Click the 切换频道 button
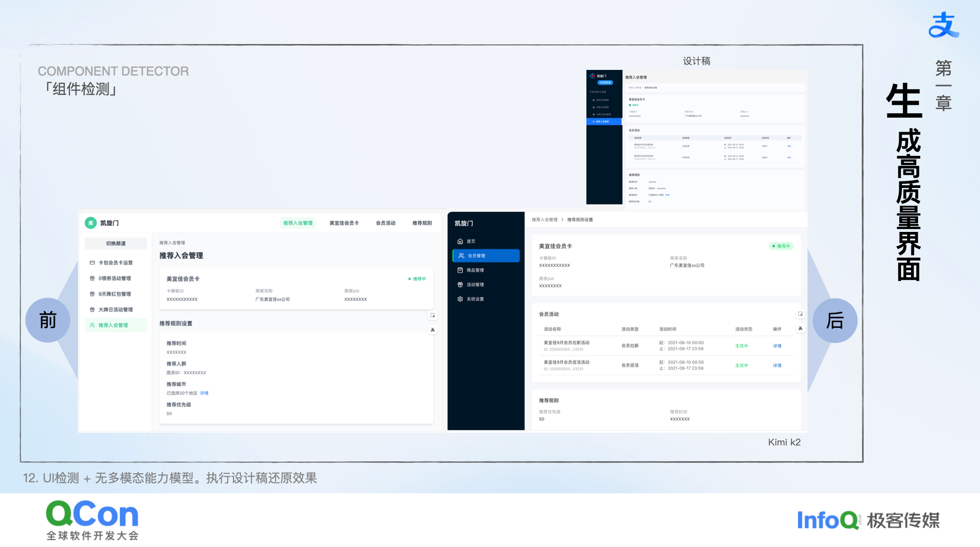Screen dimensions: 980x547 (116, 243)
